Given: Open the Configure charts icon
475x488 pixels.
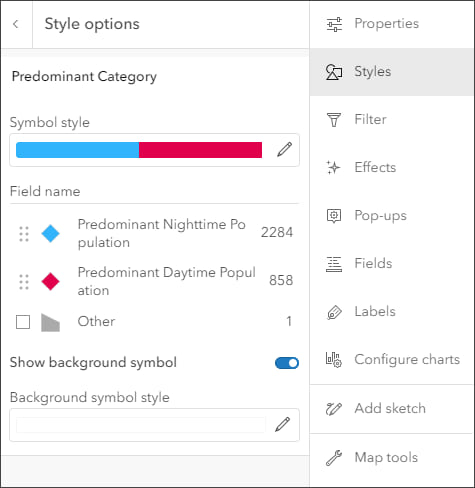Looking at the screenshot, I should 334,360.
